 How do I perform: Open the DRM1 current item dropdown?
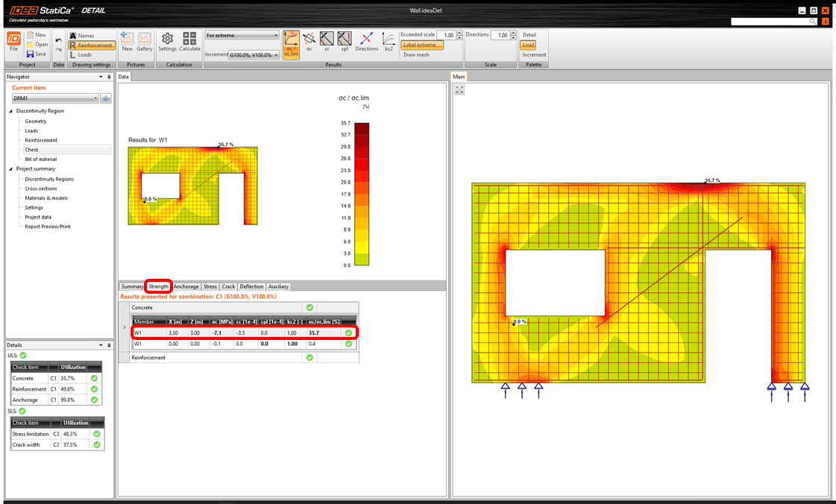point(55,98)
